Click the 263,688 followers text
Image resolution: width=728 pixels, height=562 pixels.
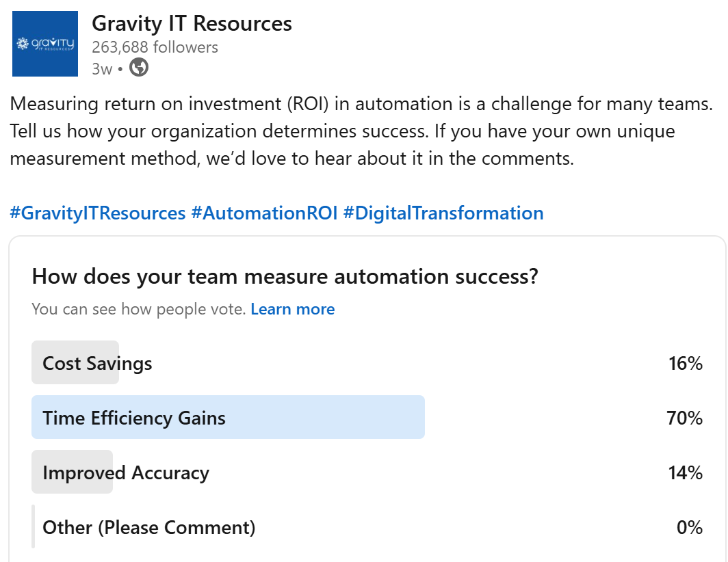[x=155, y=47]
